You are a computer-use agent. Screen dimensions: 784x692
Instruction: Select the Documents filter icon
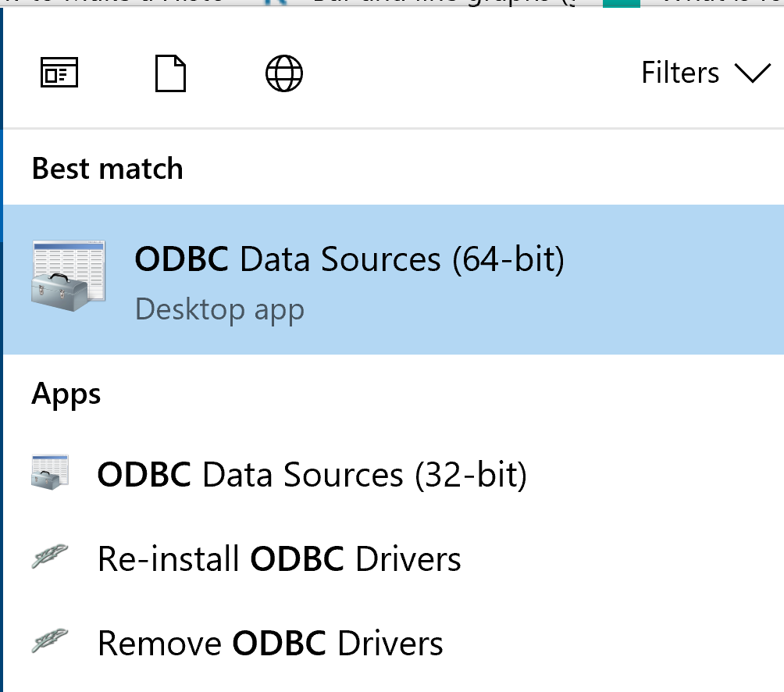coord(171,73)
